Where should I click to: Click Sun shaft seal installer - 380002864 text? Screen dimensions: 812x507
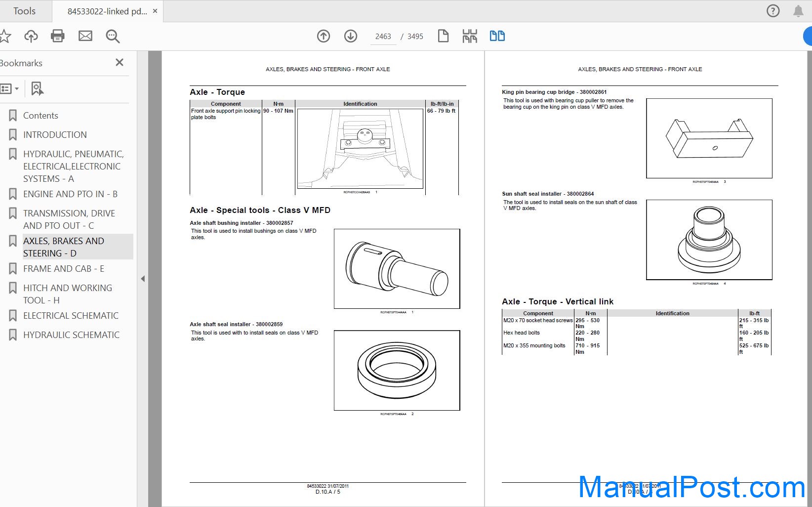[548, 194]
